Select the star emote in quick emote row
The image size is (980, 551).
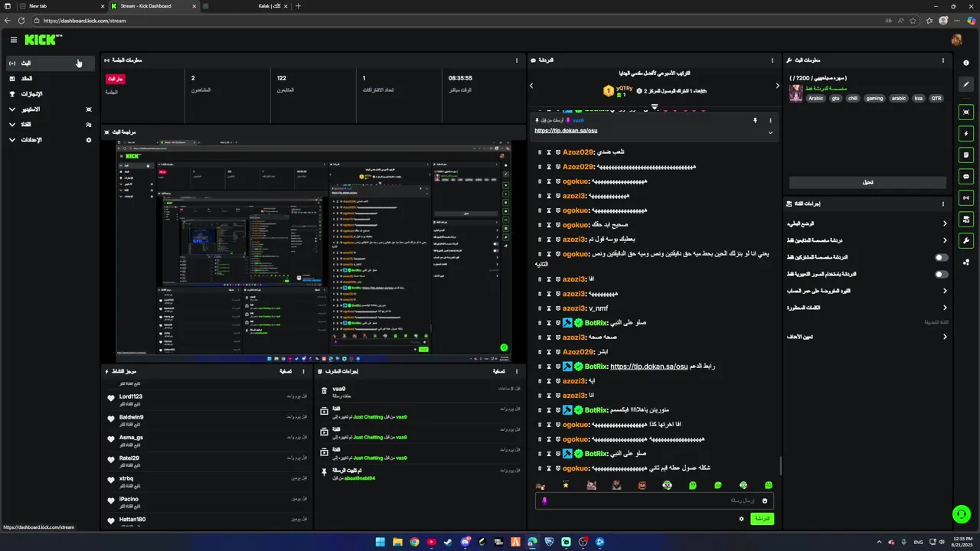click(x=566, y=485)
